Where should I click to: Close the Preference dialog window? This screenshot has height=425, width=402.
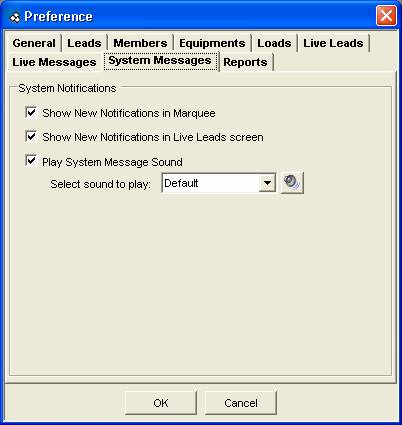click(x=386, y=16)
